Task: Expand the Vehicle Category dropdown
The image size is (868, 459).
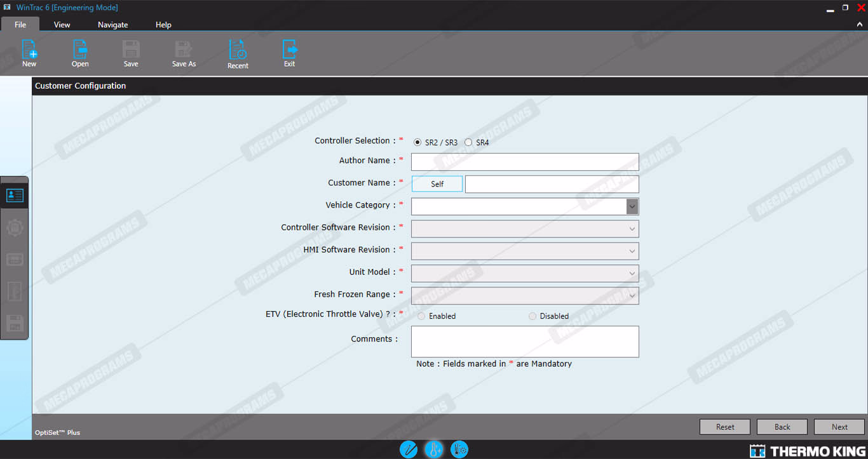Action: point(632,206)
